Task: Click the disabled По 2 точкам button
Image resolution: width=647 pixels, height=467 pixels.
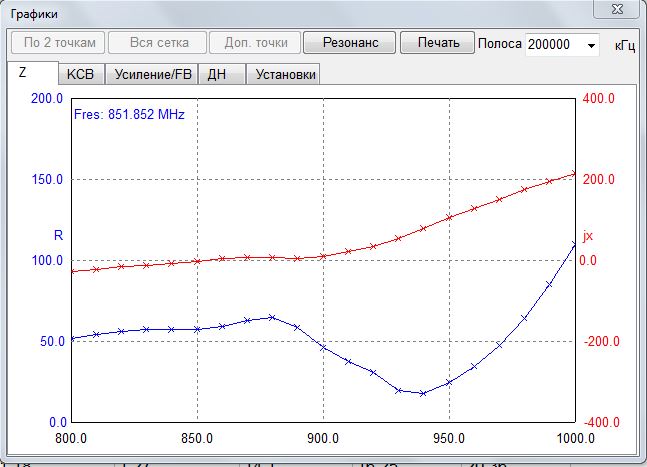Action: click(x=58, y=42)
